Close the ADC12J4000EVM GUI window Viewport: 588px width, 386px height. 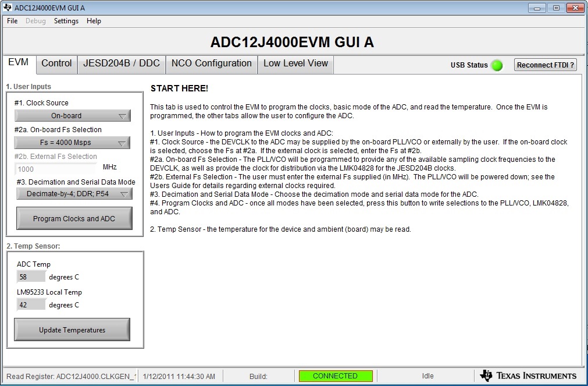[x=575, y=8]
